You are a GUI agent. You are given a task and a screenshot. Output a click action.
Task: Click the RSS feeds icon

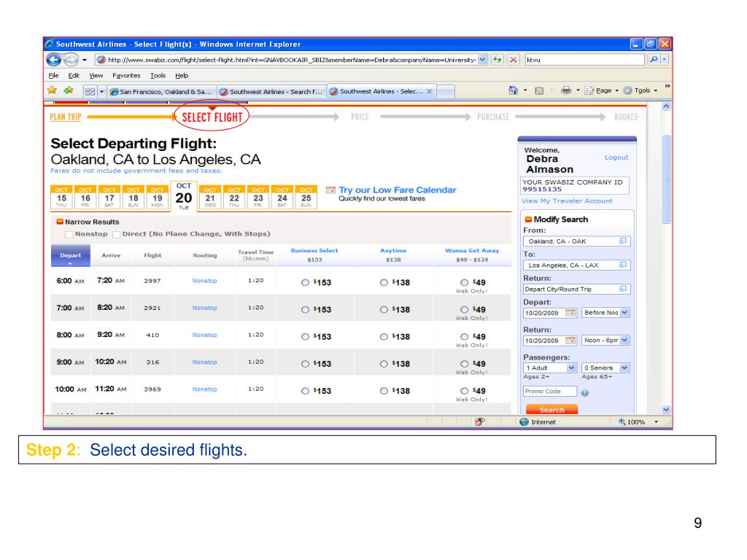coord(539,90)
